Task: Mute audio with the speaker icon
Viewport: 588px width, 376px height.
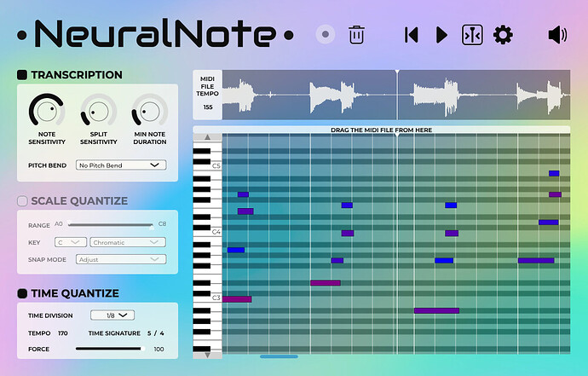Action: (557, 35)
